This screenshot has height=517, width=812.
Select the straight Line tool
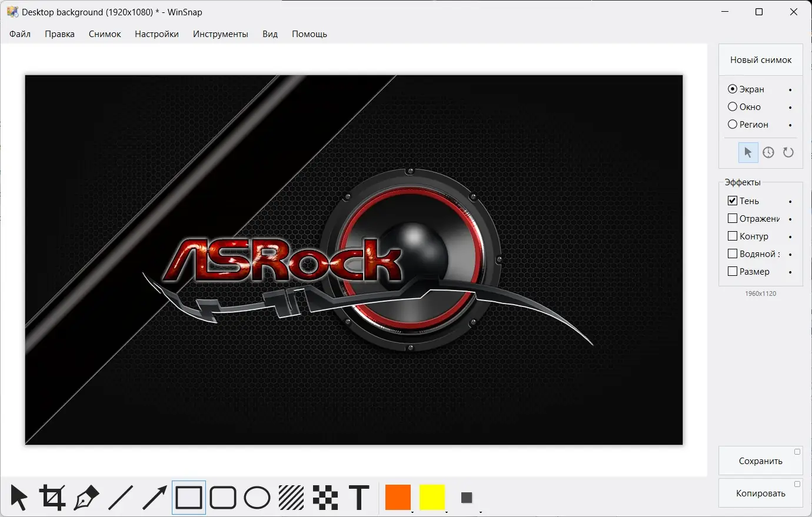(x=121, y=498)
